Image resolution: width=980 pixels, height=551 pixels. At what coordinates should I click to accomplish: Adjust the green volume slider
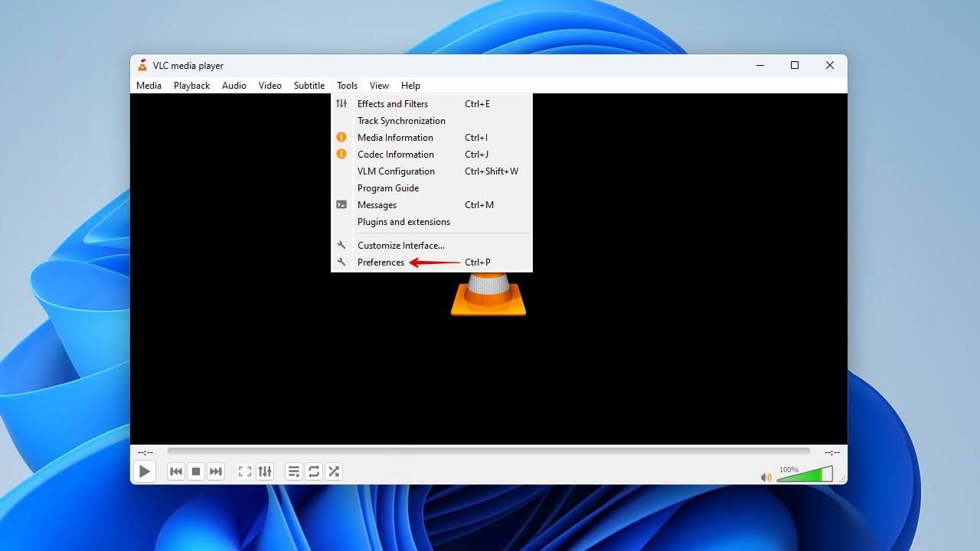805,474
